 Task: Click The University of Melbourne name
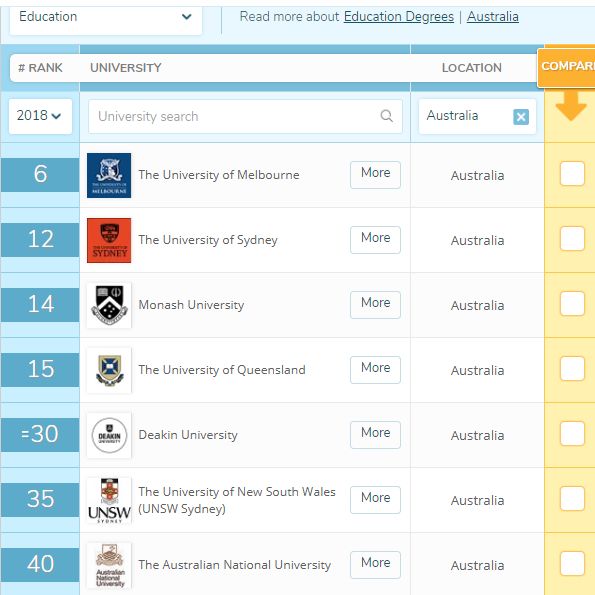coord(219,175)
